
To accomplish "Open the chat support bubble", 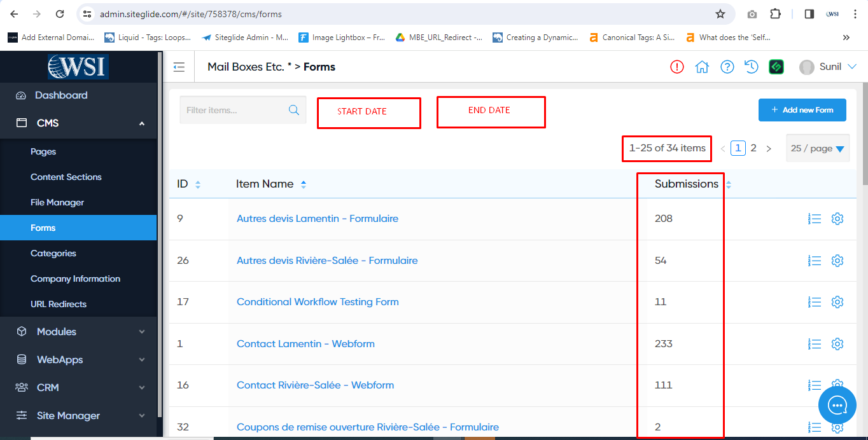I will point(837,404).
